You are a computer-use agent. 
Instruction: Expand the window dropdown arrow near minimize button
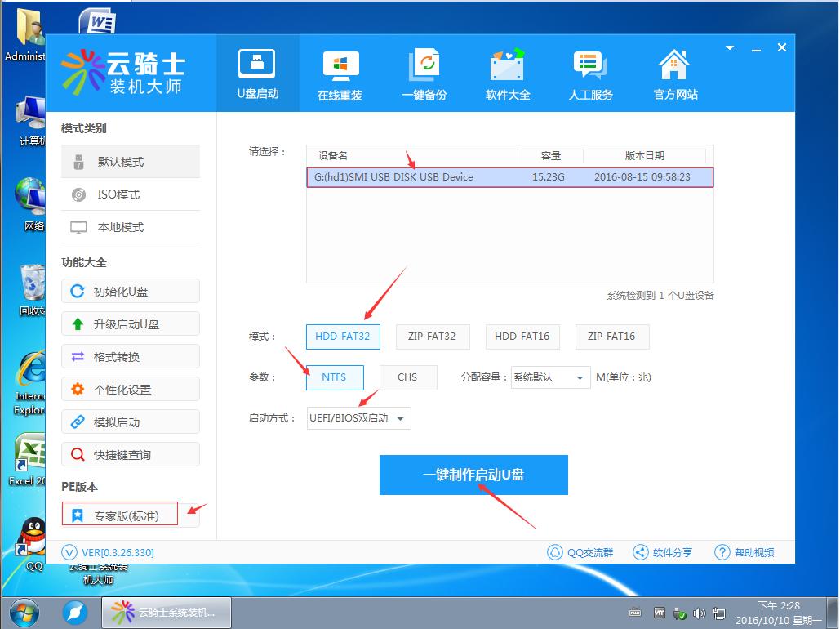(729, 47)
